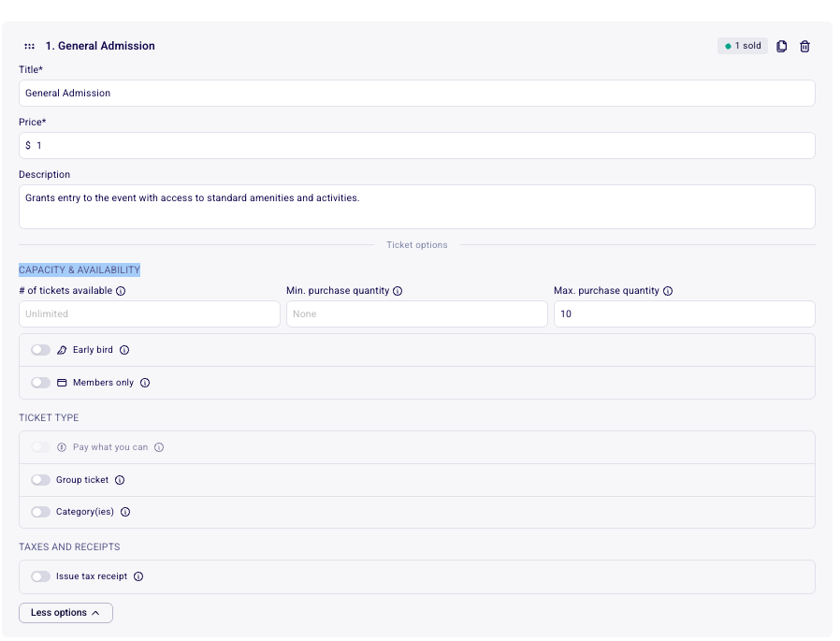Screen dimensions: 840x641
Task: Collapse with the Less options button
Action: (x=65, y=613)
